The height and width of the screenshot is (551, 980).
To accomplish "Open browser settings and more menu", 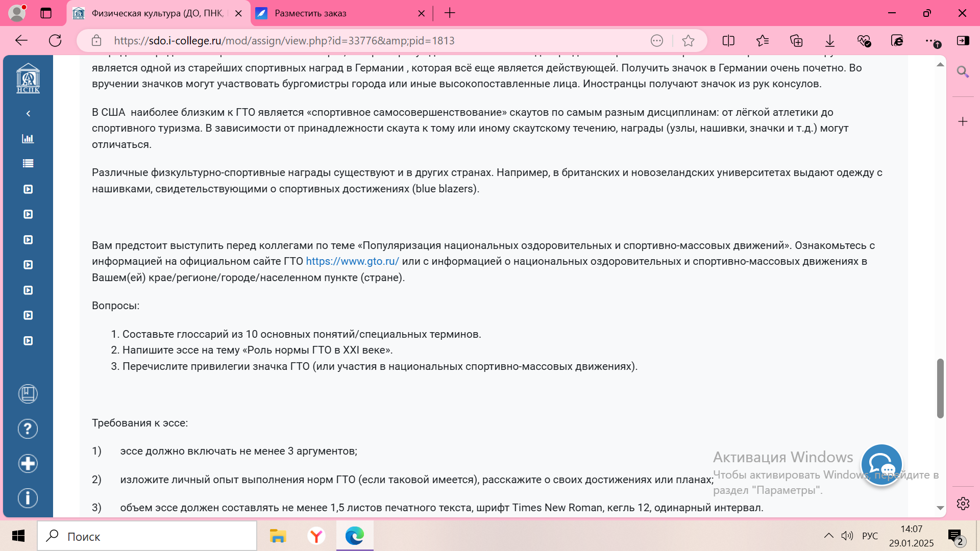I will pos(930,41).
